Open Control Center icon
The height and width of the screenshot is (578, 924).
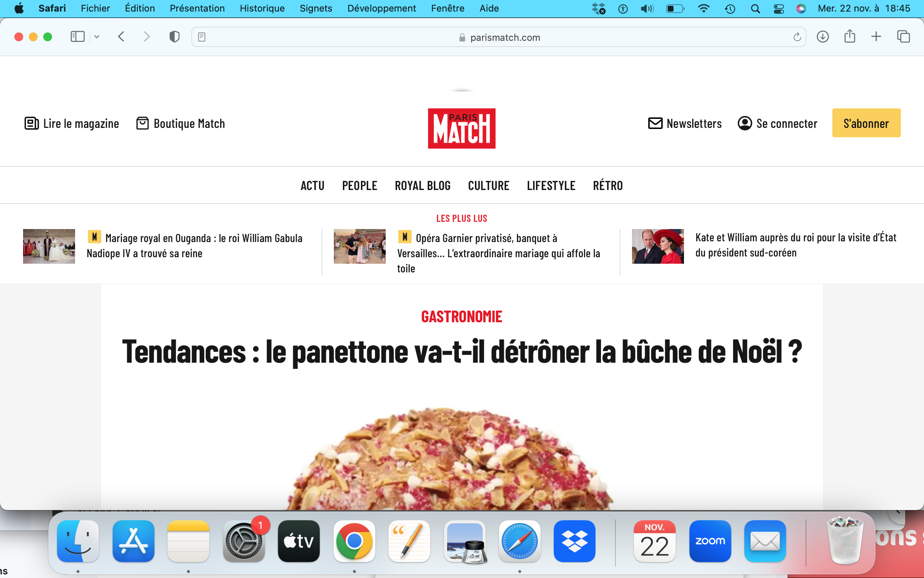(779, 8)
